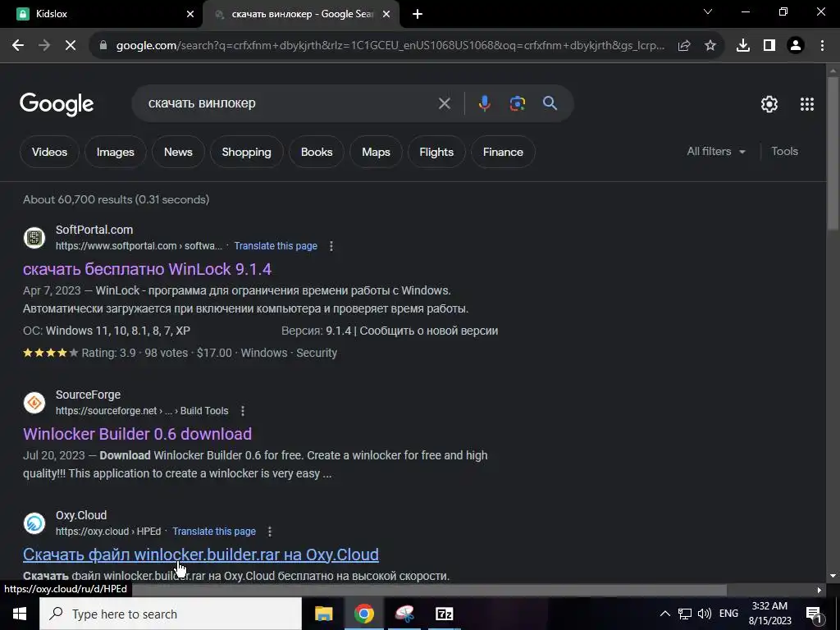Image resolution: width=840 pixels, height=630 pixels.
Task: Open volume control in tray
Action: click(x=705, y=614)
